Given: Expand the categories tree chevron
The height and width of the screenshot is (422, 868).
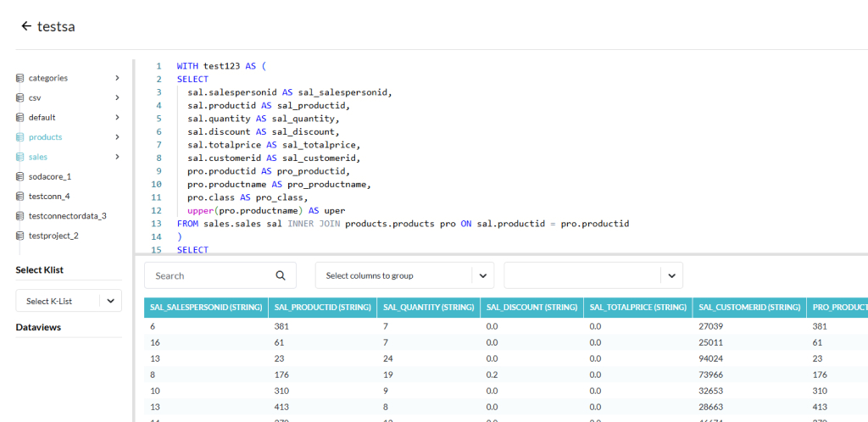Looking at the screenshot, I should (x=117, y=78).
